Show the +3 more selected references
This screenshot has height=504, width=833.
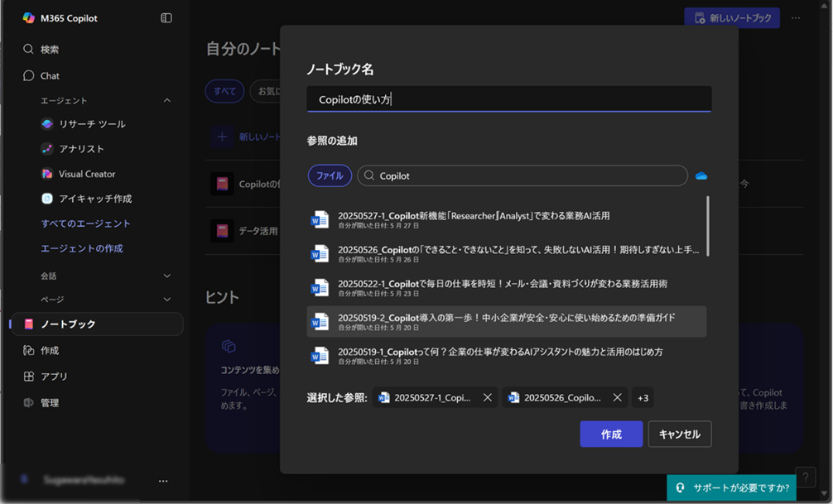tap(643, 398)
